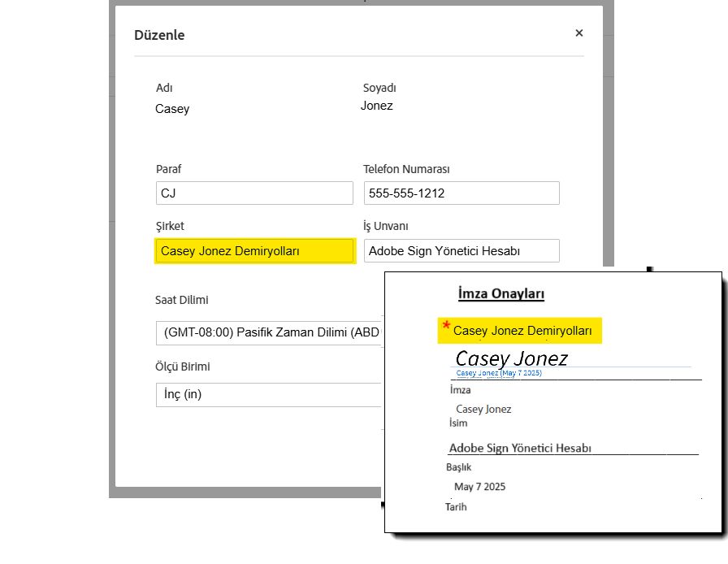
Task: Open the Ölçü Birimi dropdown
Action: point(268,394)
